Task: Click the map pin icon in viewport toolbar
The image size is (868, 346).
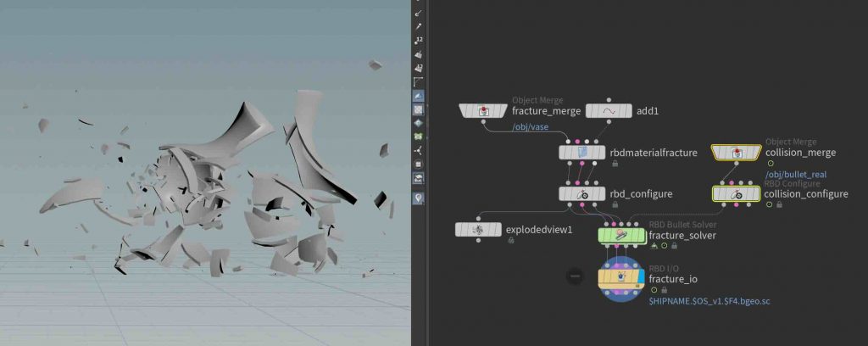Action: click(418, 198)
